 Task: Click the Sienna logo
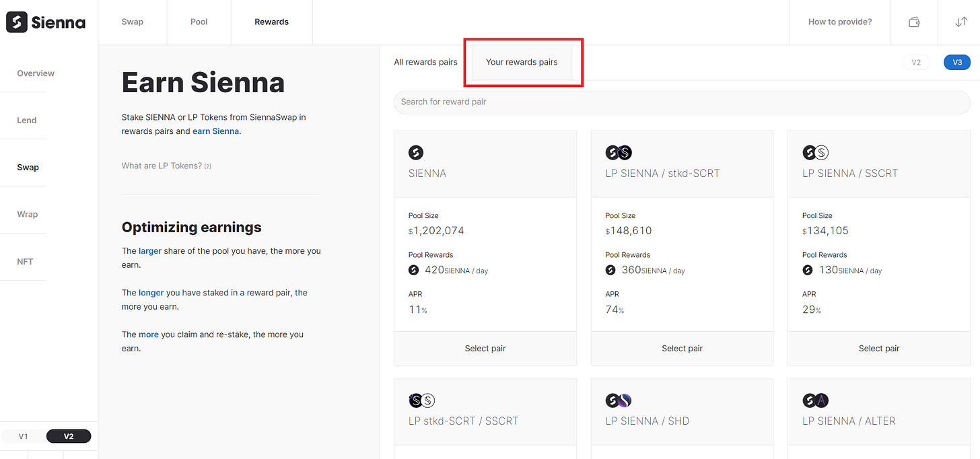coord(46,22)
